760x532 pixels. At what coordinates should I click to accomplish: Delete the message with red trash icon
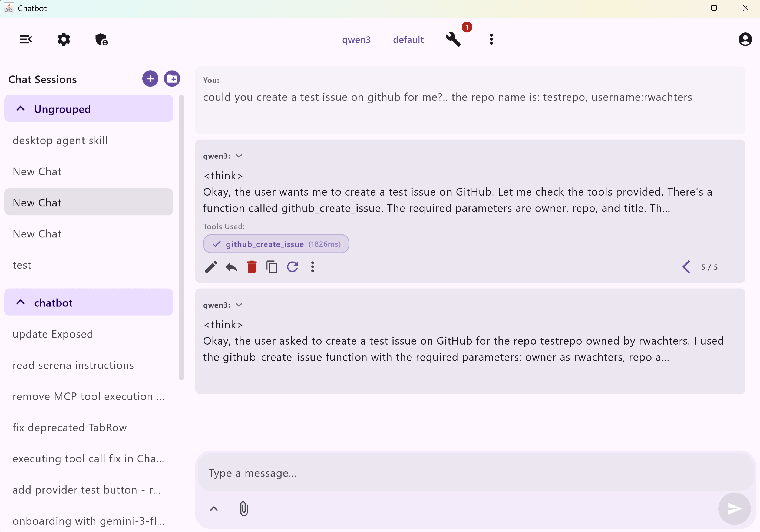pos(252,267)
